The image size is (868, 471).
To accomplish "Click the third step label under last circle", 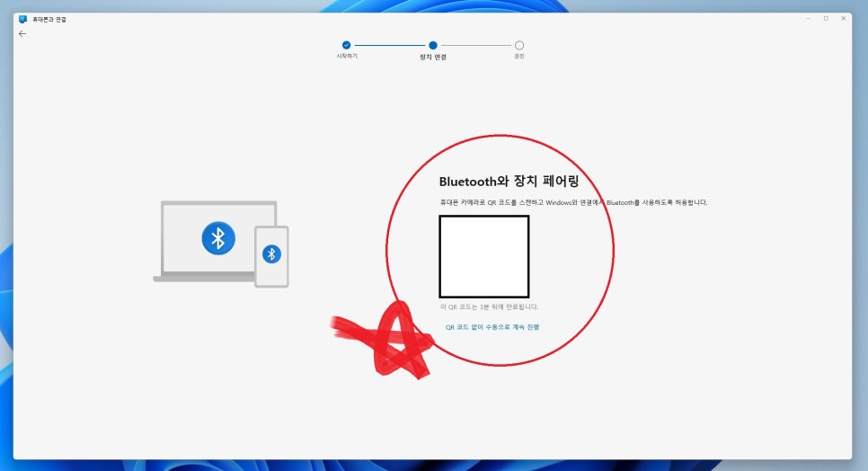I will pos(519,57).
